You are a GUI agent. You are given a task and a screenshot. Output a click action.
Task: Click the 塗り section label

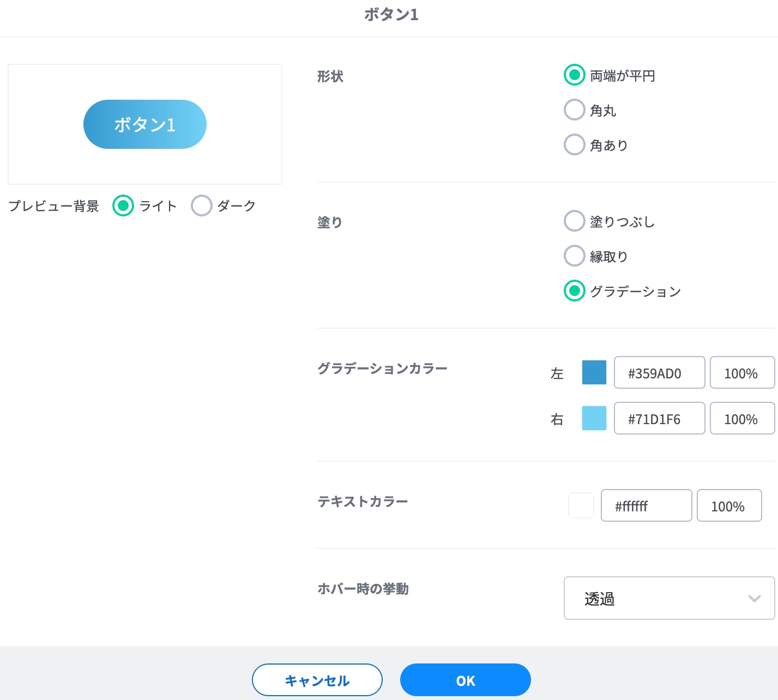click(330, 222)
